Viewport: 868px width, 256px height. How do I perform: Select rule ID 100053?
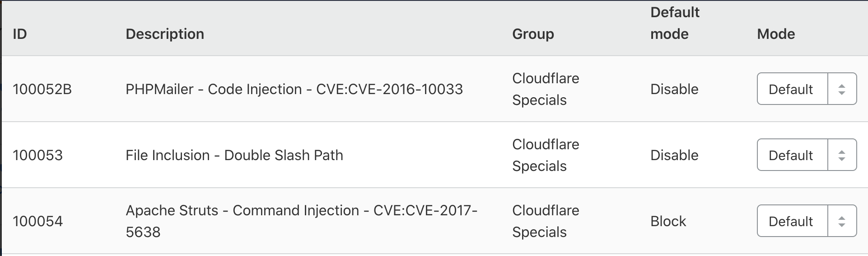tap(37, 155)
